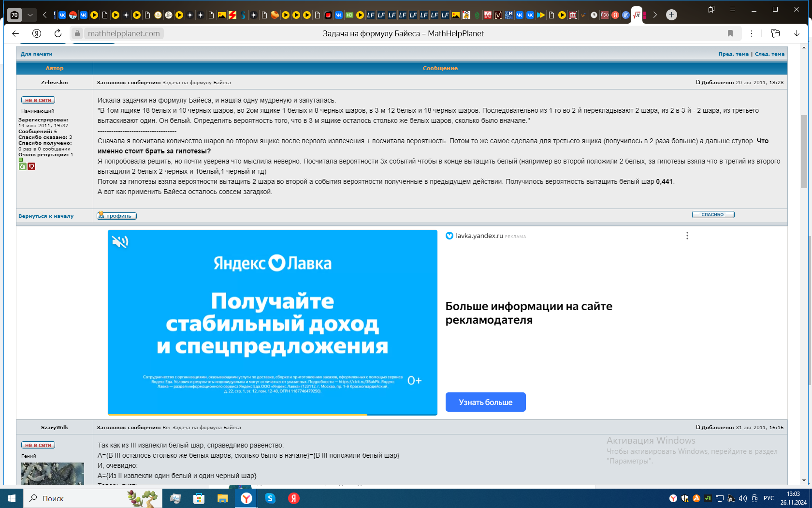Switch input language РУС in tray
812x508 pixels.
point(769,498)
